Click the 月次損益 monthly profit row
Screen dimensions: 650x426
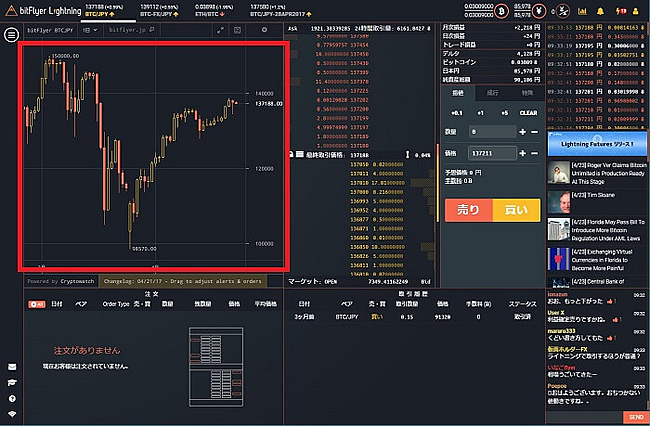tap(492, 27)
